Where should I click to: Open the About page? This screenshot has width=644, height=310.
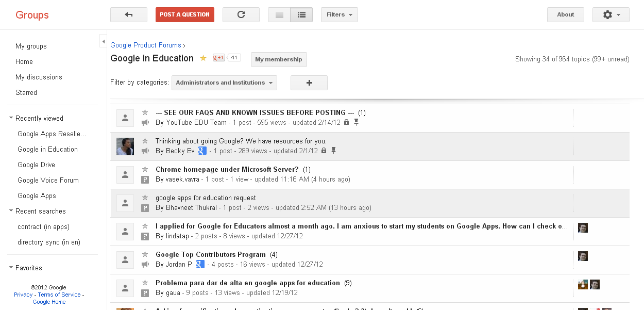coord(566,14)
